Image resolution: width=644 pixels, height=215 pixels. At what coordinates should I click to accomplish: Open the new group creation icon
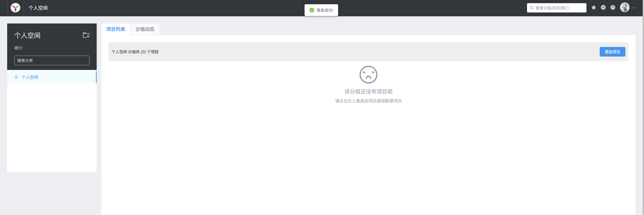point(86,35)
